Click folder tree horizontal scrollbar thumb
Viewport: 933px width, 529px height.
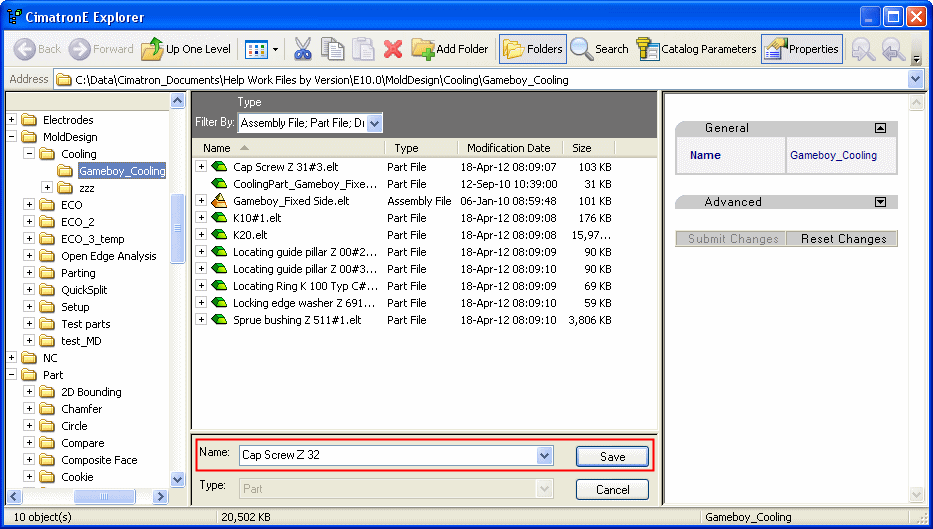coord(104,496)
